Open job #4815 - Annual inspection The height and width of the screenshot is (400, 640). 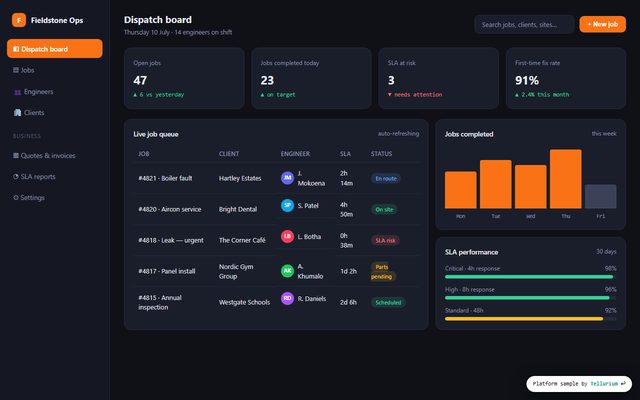tap(160, 302)
